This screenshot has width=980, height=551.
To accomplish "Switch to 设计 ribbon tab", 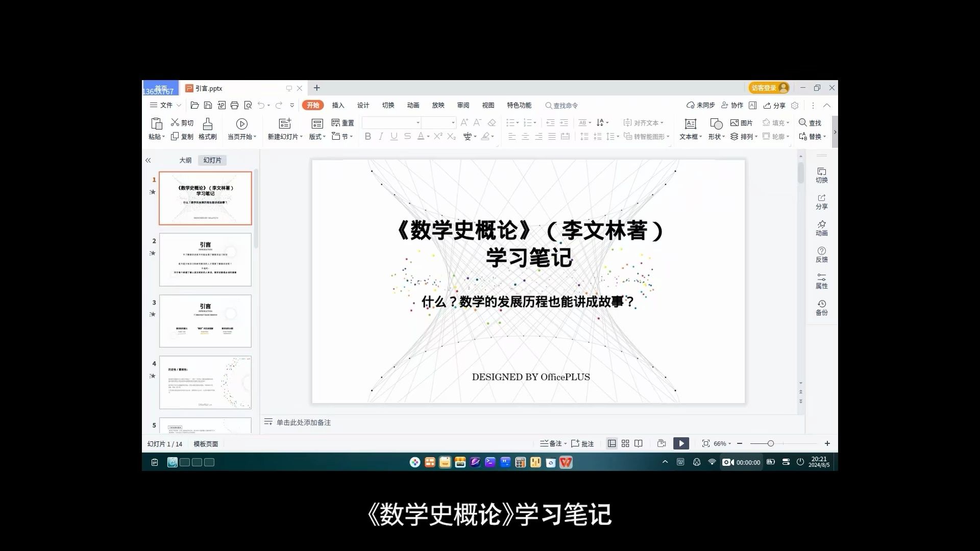I will pyautogui.click(x=363, y=105).
